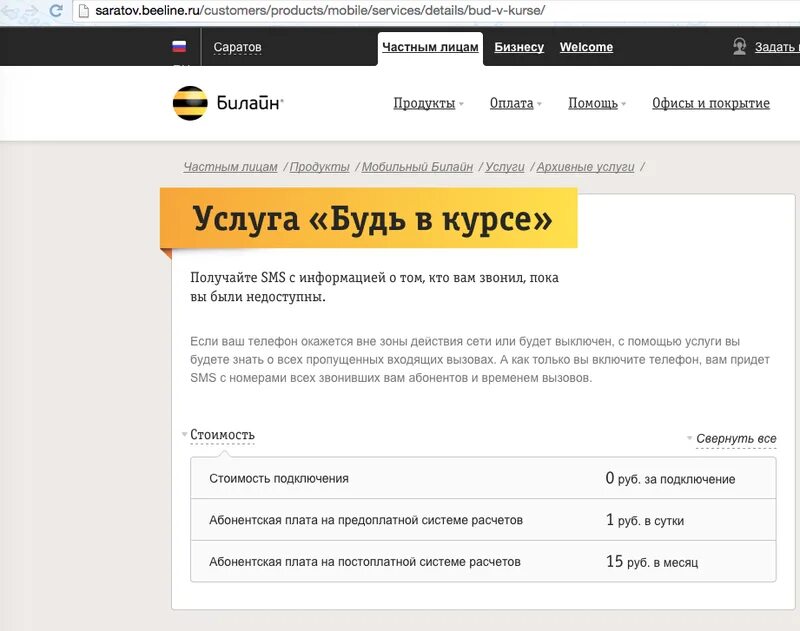800x631 pixels.
Task: Click the Задать вопрос link
Action: (x=777, y=47)
